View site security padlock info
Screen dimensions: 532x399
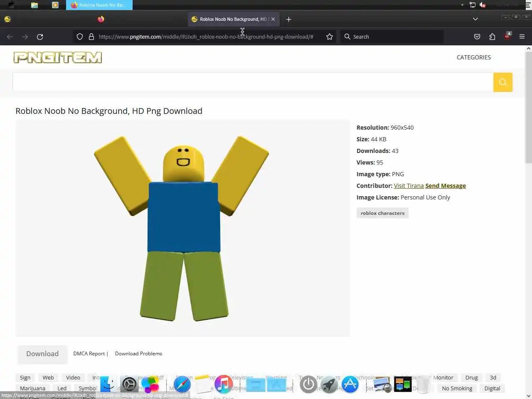91,37
